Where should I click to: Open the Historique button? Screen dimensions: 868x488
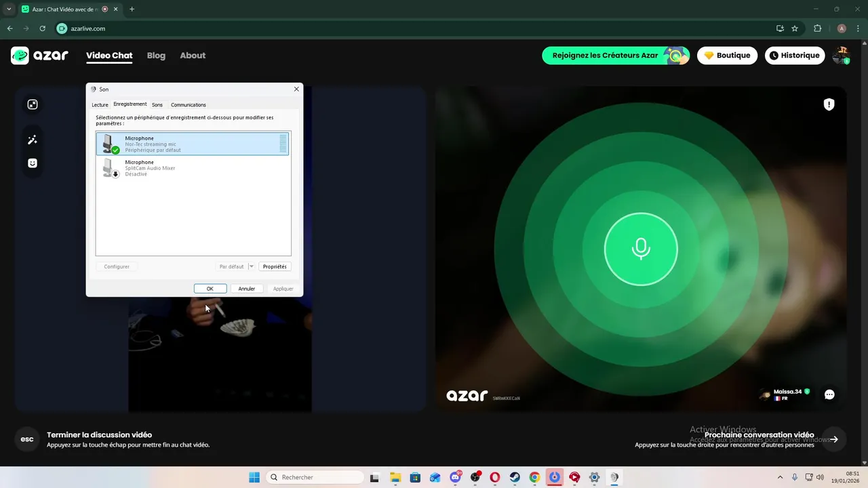point(795,56)
